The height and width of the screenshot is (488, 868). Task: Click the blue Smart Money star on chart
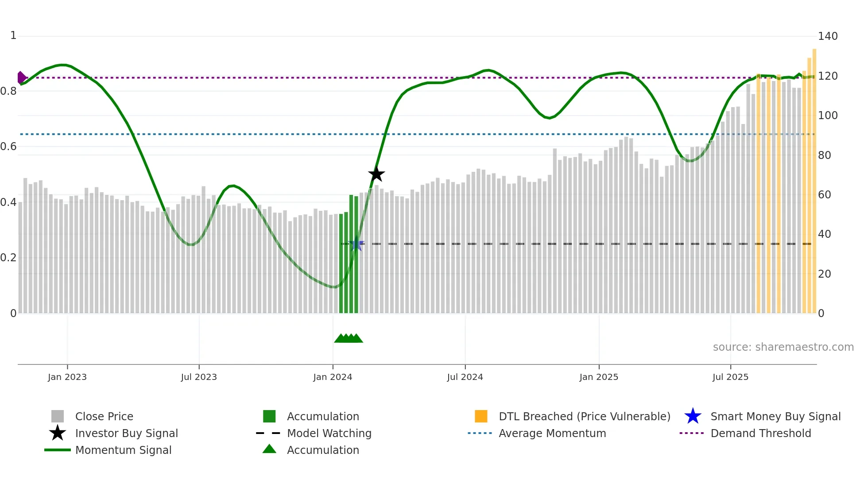coord(356,244)
